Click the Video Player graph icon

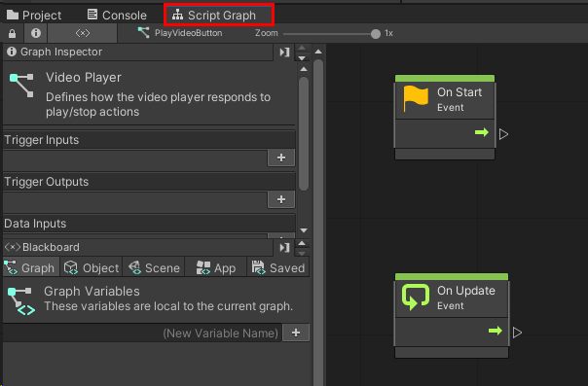pos(21,85)
